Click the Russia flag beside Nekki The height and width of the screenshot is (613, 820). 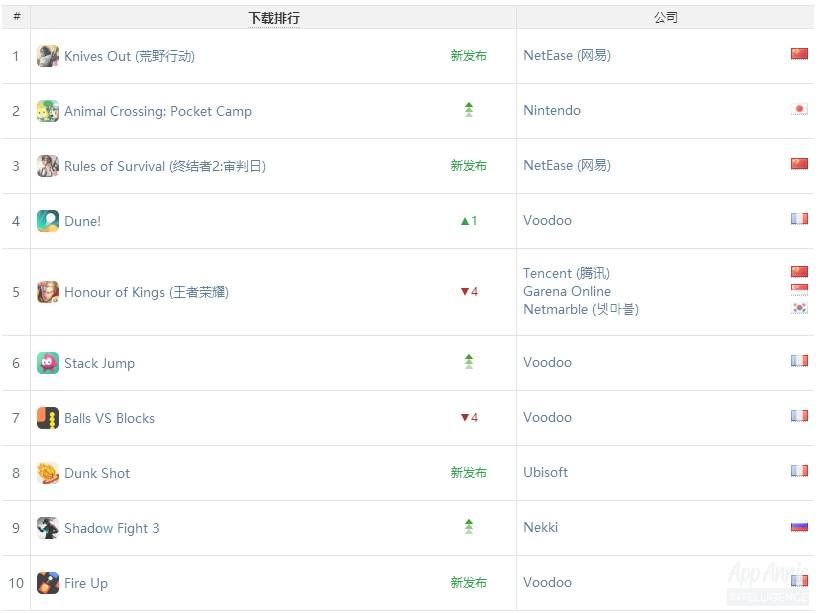(799, 525)
